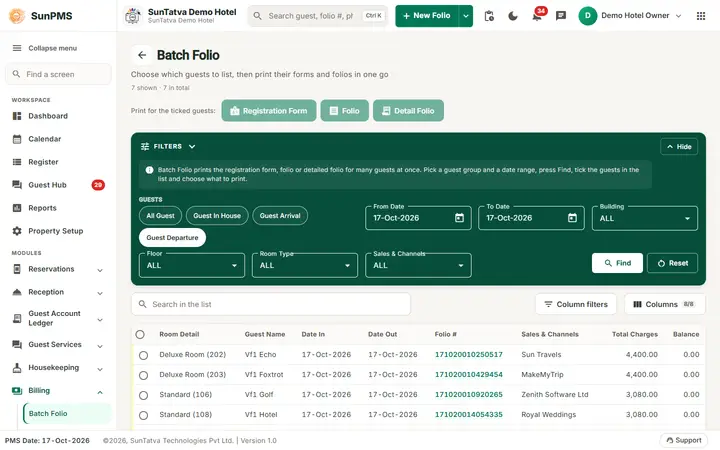The image size is (720, 450).
Task: Click the New Folio button
Action: click(x=427, y=16)
